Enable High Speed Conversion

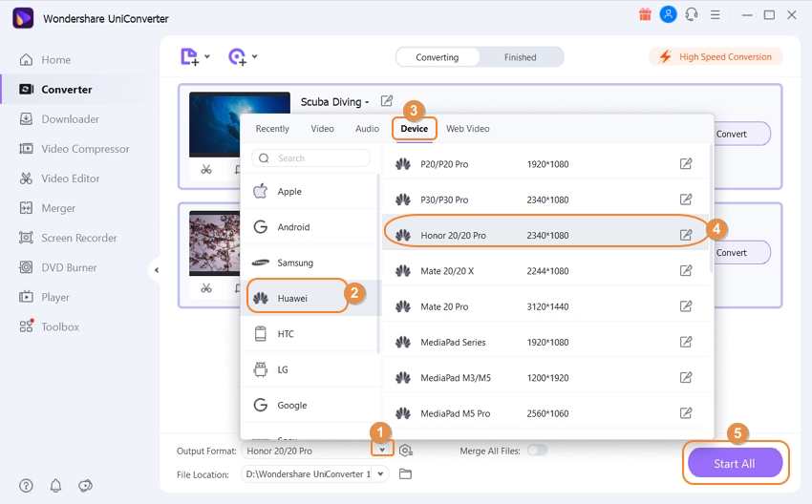[x=716, y=56]
